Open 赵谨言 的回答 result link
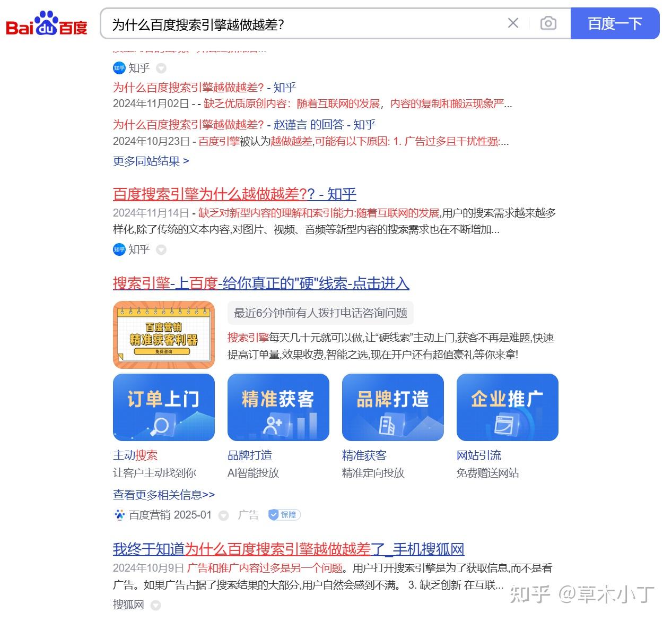This screenshot has width=672, height=621. [244, 125]
